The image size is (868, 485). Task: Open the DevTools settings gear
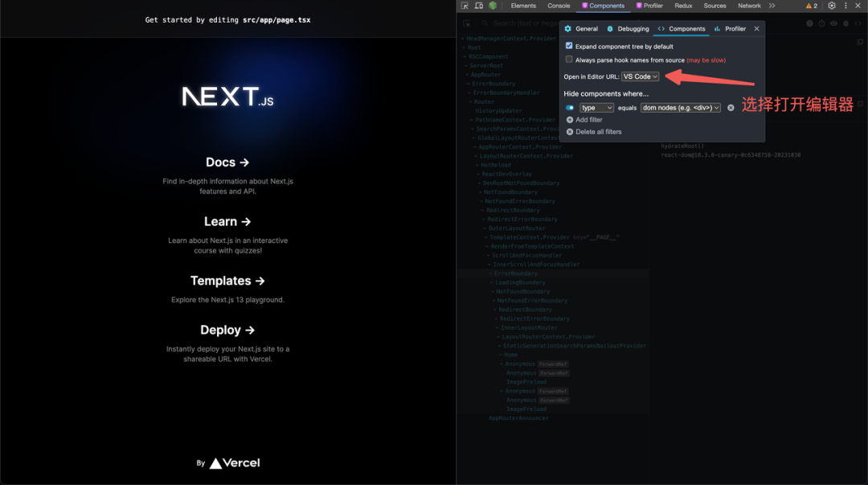[832, 6]
